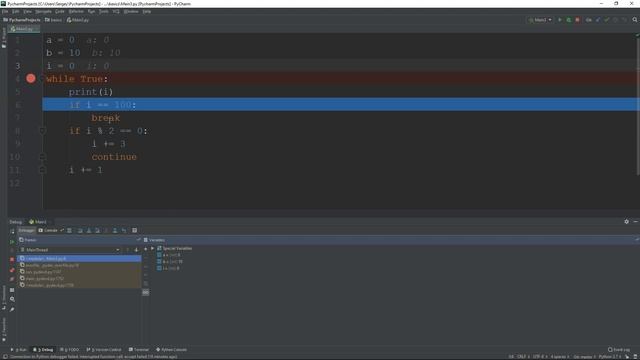Image resolution: width=640 pixels, height=360 pixels.
Task: Open the MainThread thread dropdown
Action: click(x=70, y=250)
